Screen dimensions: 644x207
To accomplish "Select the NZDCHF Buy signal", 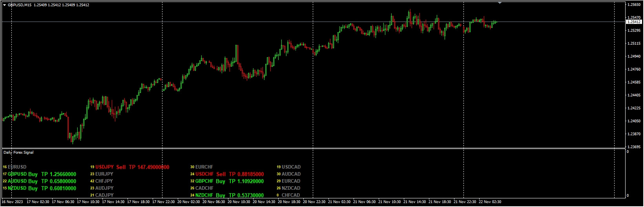I will (210, 195).
